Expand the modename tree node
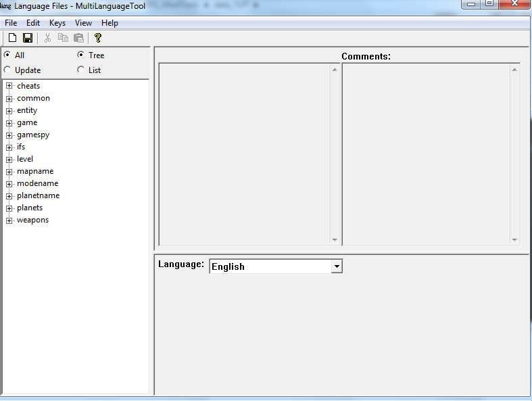 (9, 184)
